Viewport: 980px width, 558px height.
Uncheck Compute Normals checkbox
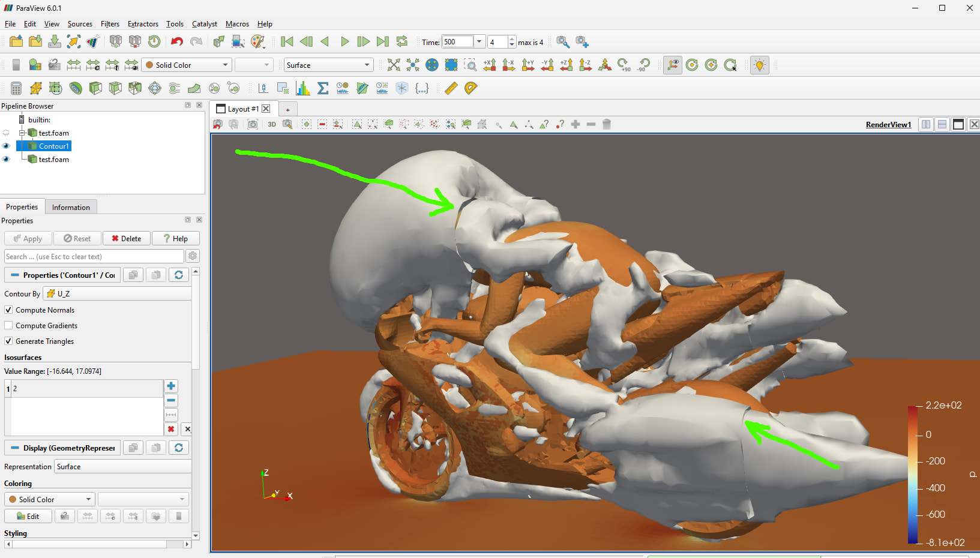coord(8,310)
